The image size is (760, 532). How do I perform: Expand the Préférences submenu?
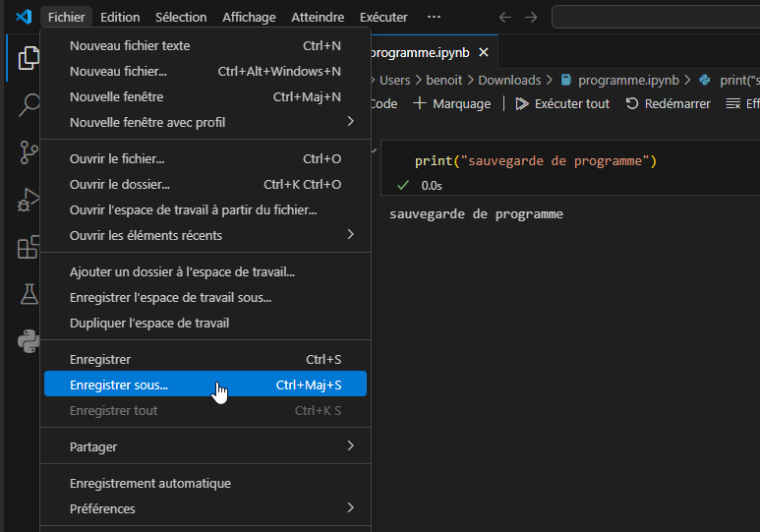coord(205,508)
